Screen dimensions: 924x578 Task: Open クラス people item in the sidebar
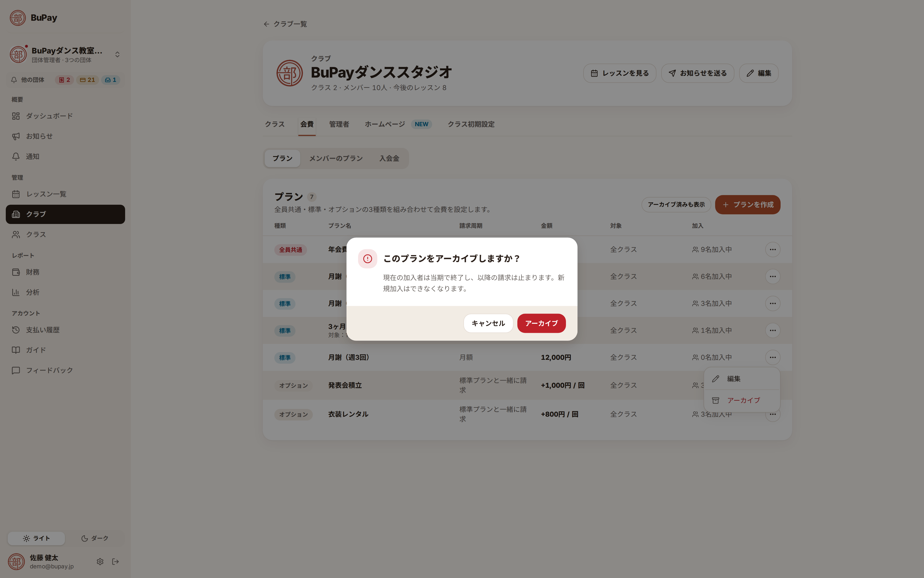pyautogui.click(x=65, y=234)
